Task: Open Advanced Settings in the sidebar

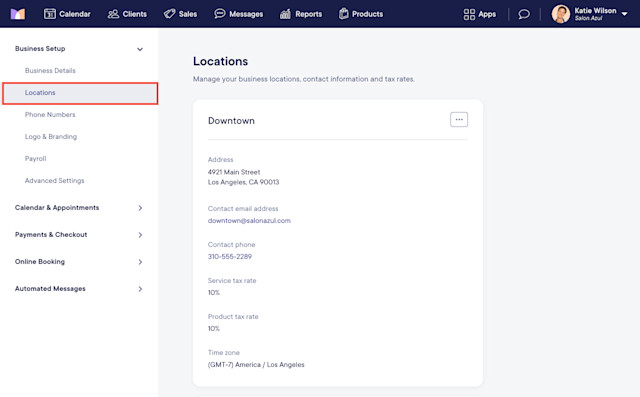Action: 54,181
